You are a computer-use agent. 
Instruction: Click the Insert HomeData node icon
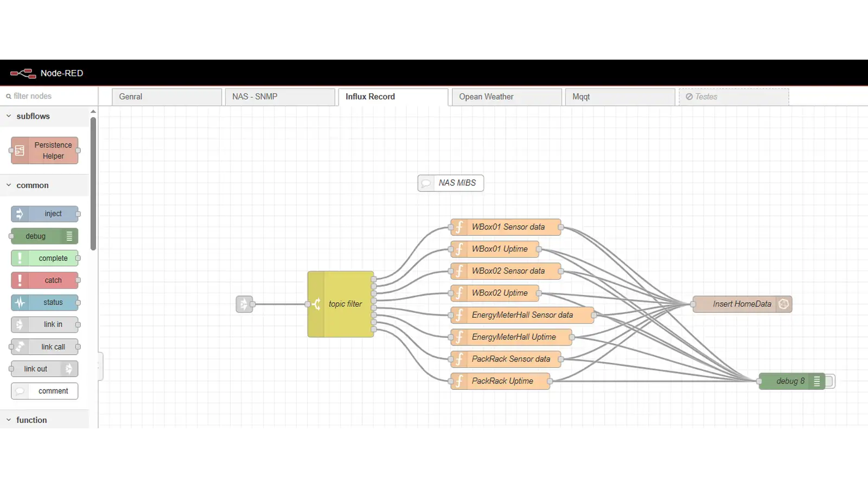coord(783,304)
